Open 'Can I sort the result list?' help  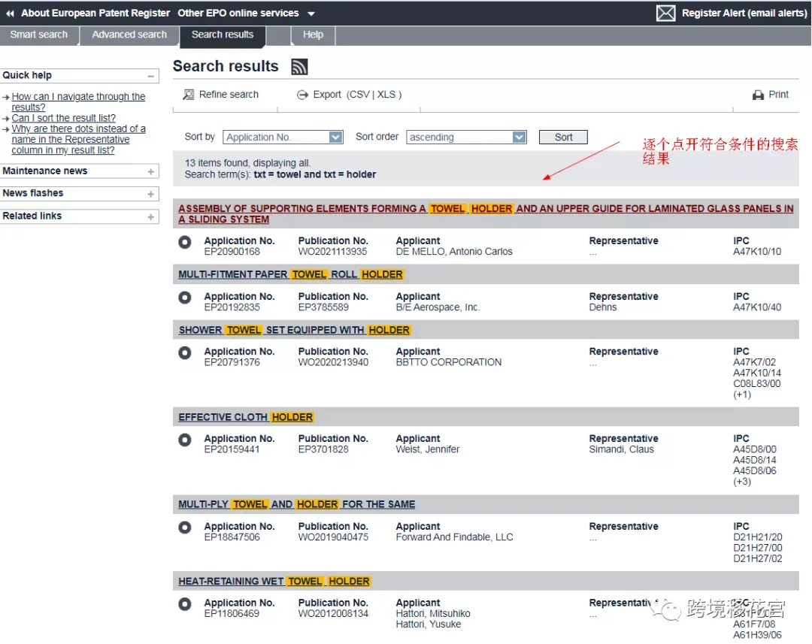pyautogui.click(x=64, y=118)
